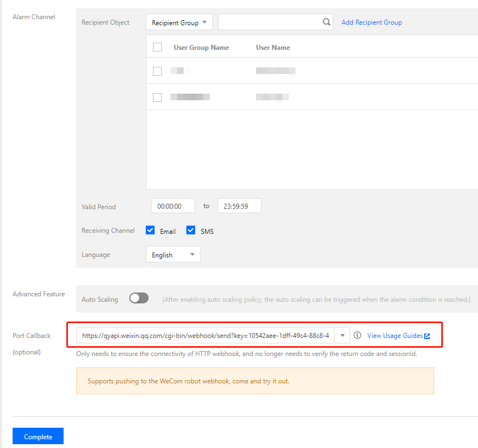The height and width of the screenshot is (448, 478).
Task: Click View Usage Guides link text
Action: click(x=396, y=336)
